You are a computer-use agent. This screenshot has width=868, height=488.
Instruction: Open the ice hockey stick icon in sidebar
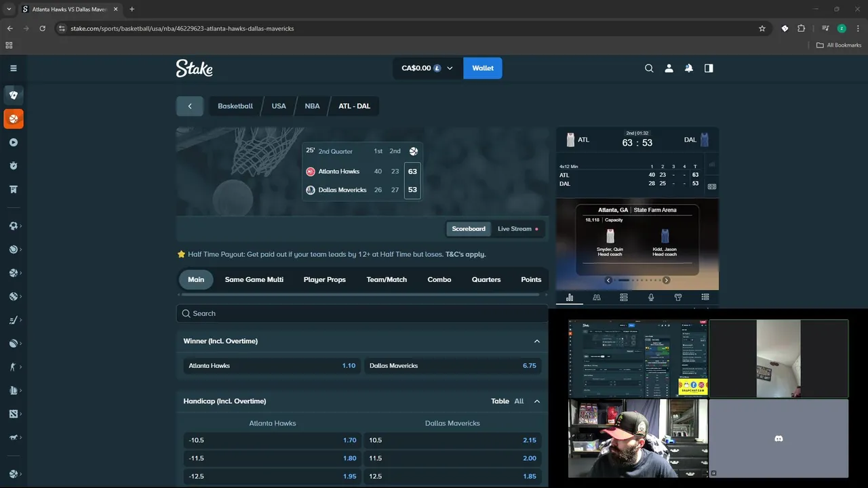(13, 320)
